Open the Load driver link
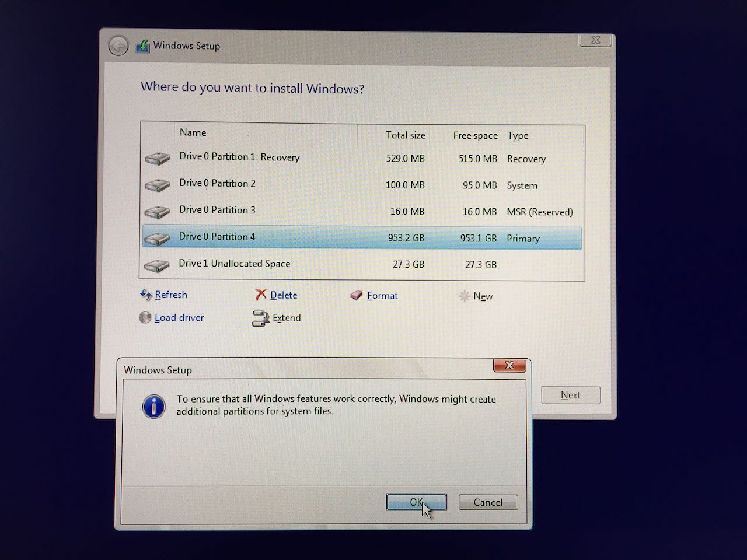The height and width of the screenshot is (560, 747). (179, 317)
